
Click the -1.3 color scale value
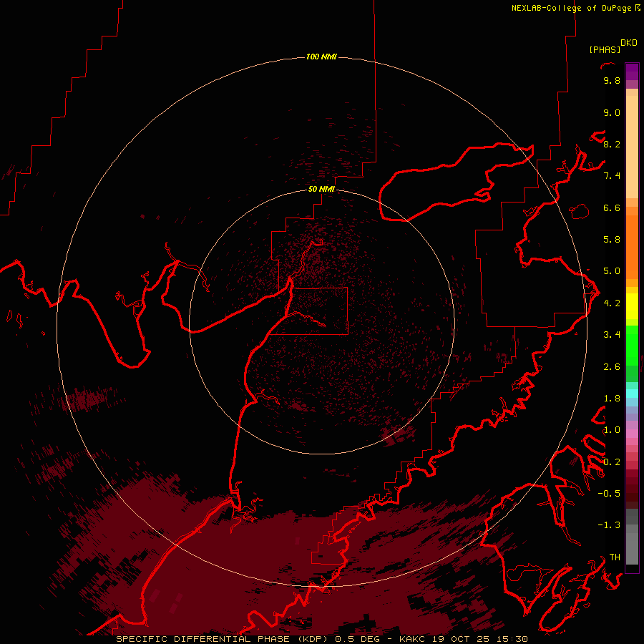609,525
